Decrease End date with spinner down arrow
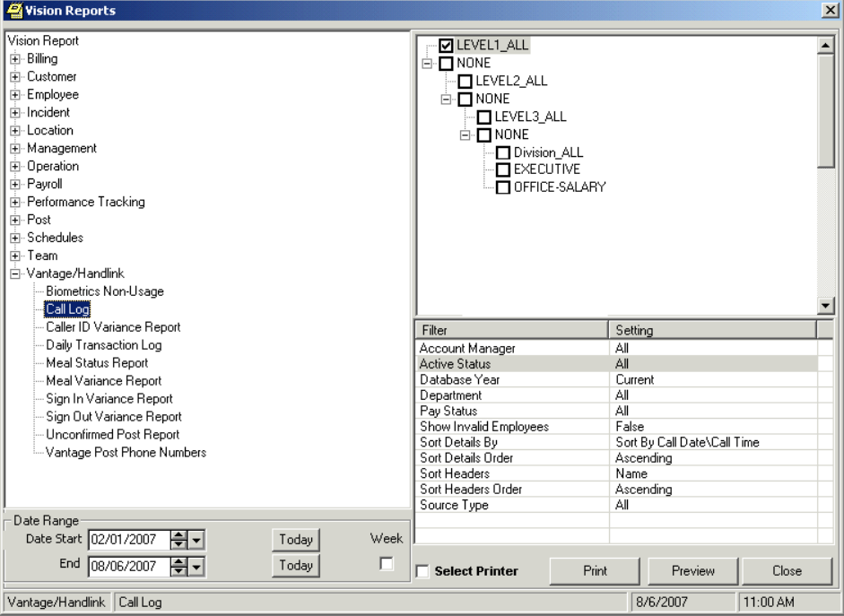The width and height of the screenshot is (844, 616). pos(178,570)
